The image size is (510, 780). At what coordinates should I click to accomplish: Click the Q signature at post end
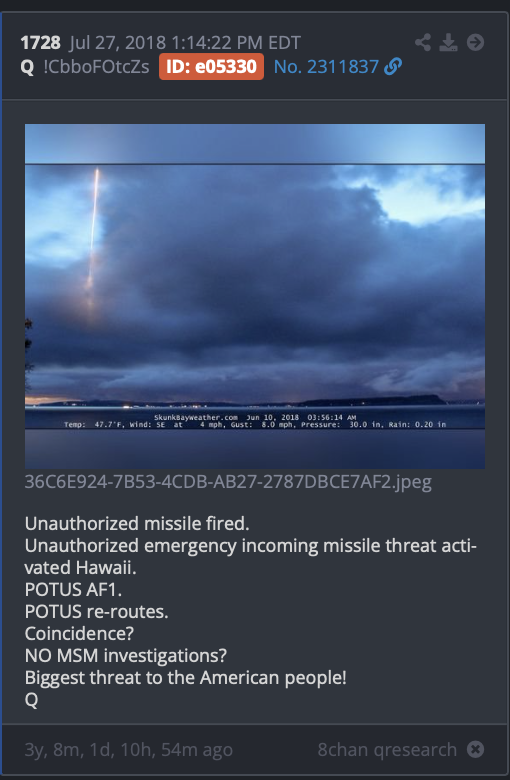[x=31, y=700]
